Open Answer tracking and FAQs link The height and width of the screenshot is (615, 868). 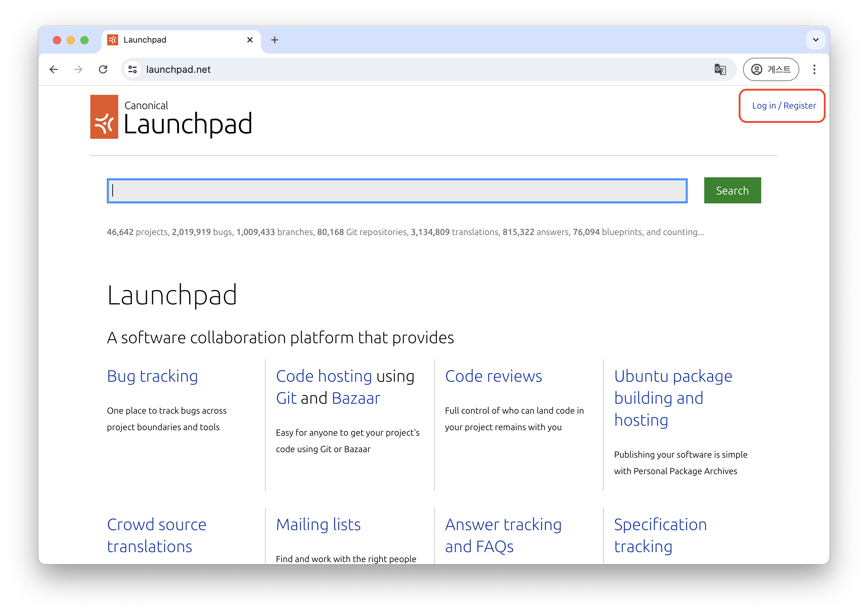(503, 535)
